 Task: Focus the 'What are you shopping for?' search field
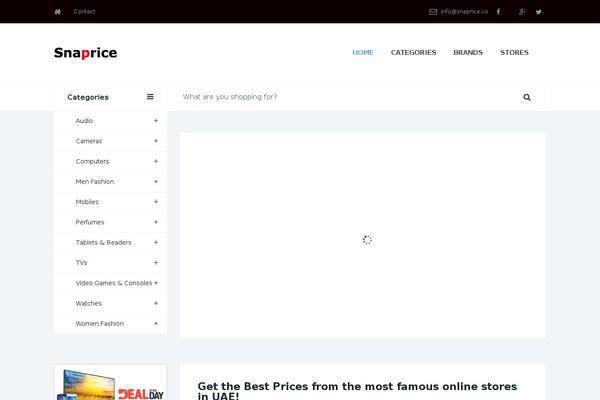coord(348,97)
